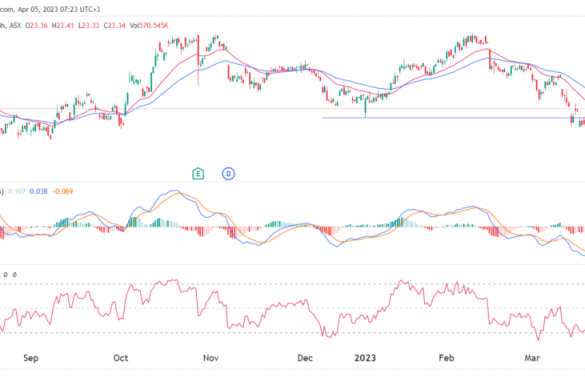Click the Sep label on time axis
This screenshot has height=390, width=585.
31,358
